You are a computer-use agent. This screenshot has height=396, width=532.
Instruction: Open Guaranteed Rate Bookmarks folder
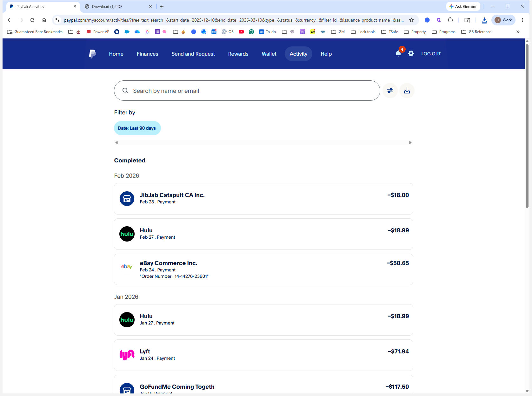[x=35, y=32]
